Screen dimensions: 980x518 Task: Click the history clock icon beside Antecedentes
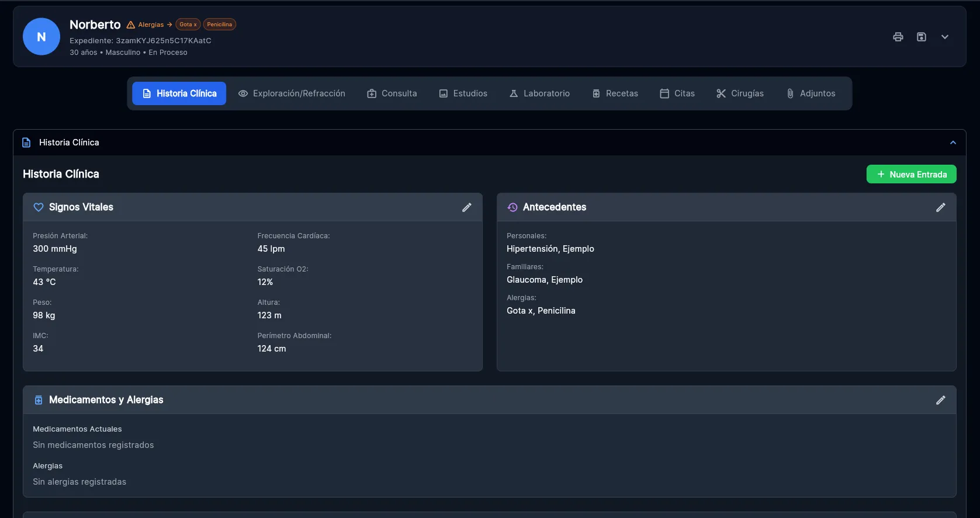coord(512,207)
